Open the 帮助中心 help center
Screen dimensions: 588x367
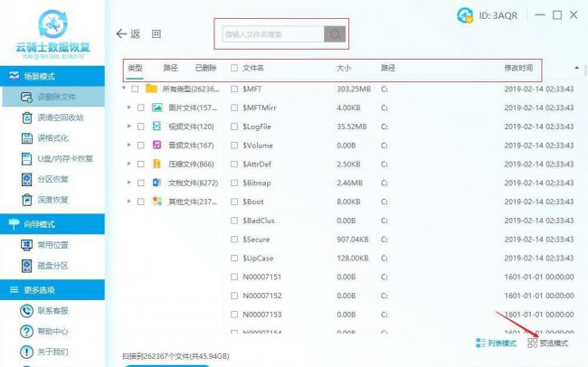pos(44,332)
